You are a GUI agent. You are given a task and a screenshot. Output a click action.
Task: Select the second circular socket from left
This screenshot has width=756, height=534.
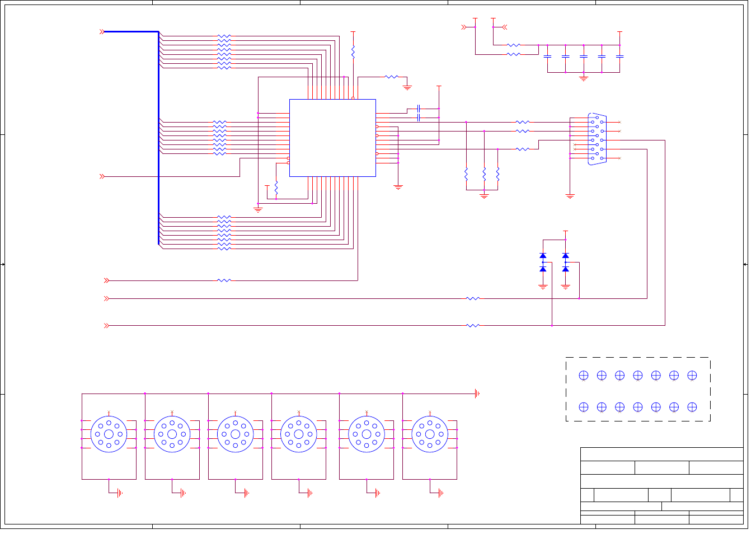[172, 434]
